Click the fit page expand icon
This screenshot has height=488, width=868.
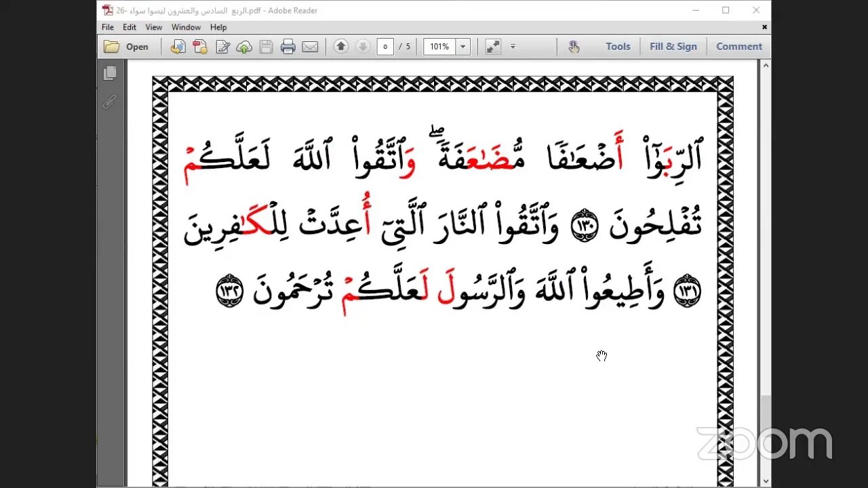click(x=493, y=47)
